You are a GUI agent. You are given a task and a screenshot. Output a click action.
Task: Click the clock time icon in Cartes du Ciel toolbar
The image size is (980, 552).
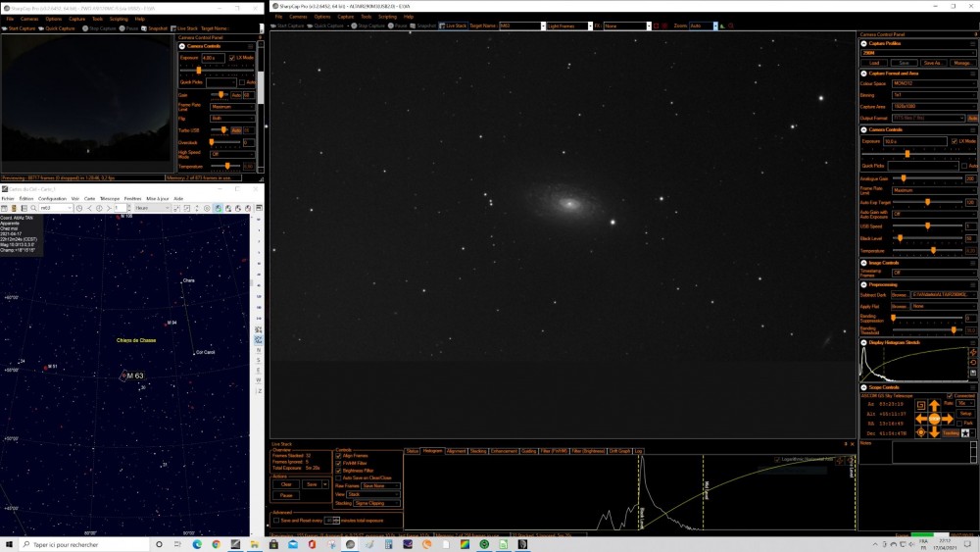click(x=79, y=208)
